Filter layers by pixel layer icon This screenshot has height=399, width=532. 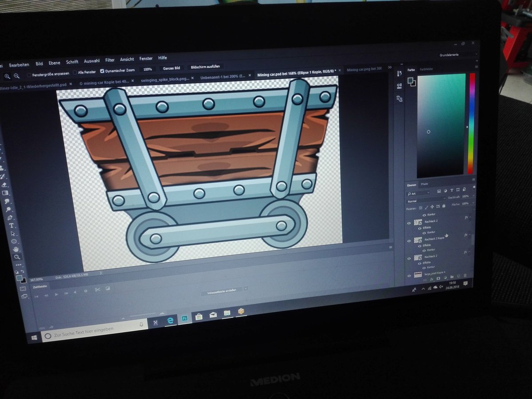pyautogui.click(x=439, y=191)
